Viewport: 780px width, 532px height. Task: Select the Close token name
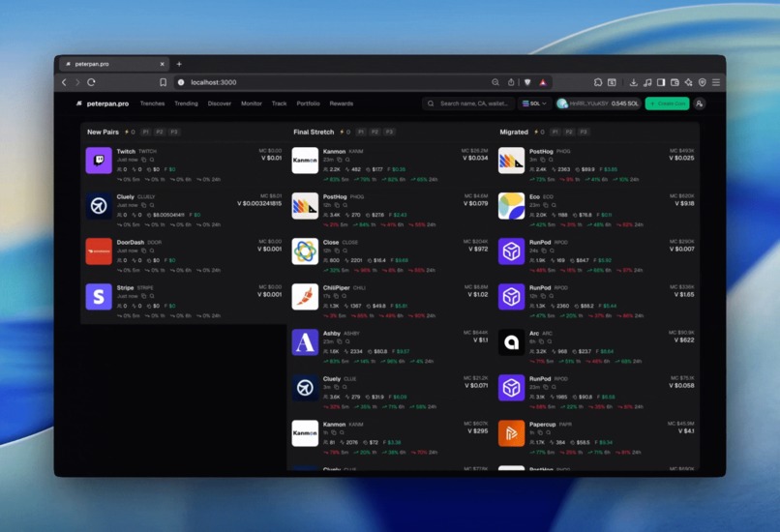pos(331,242)
